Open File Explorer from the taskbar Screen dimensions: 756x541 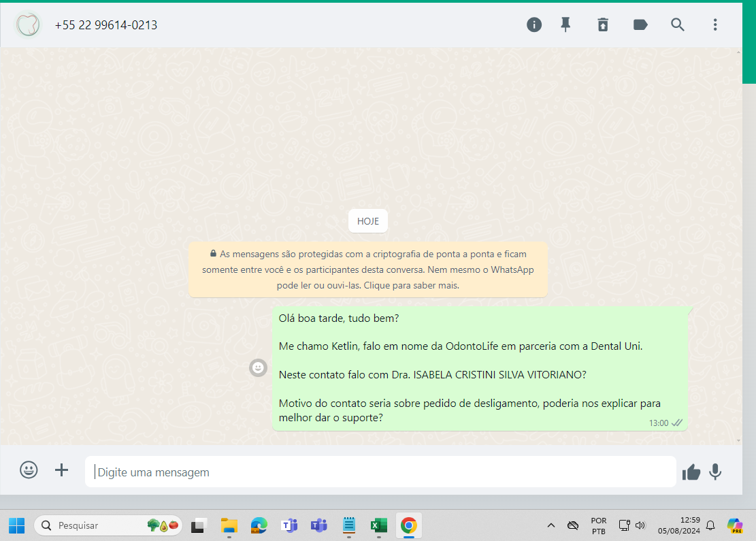[x=229, y=525]
